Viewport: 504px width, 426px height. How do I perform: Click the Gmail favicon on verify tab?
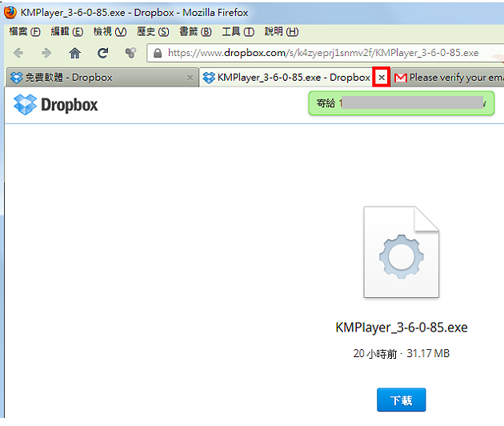401,78
